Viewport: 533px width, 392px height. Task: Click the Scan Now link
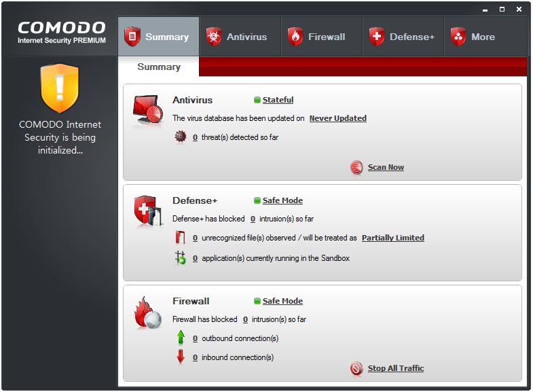coord(386,167)
